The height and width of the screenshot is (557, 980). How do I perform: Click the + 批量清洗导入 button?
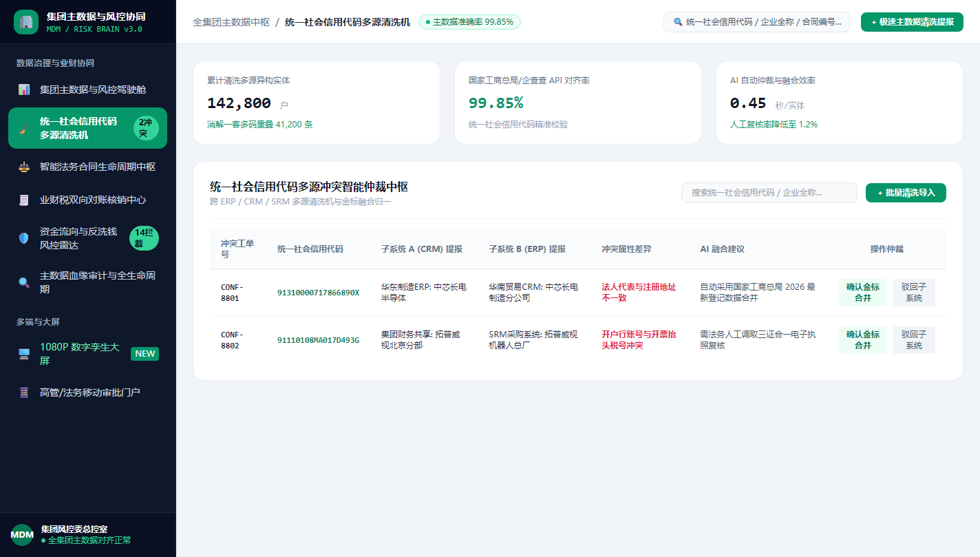click(x=906, y=193)
